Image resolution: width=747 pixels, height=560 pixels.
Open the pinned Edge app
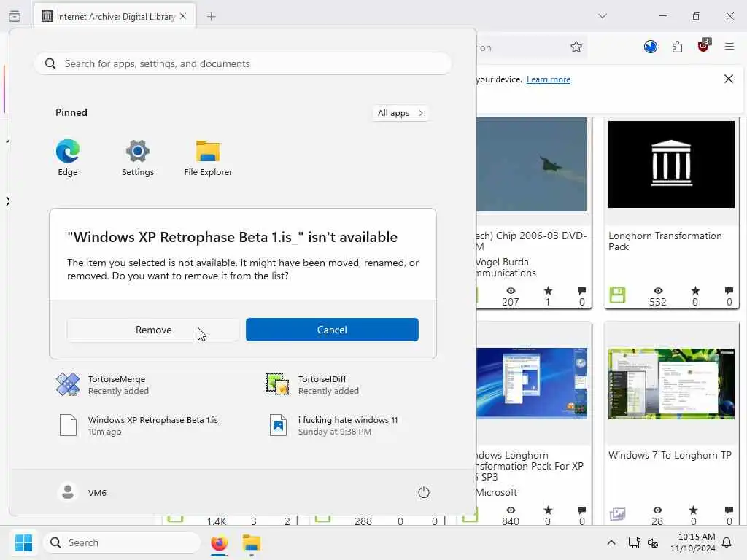68,158
